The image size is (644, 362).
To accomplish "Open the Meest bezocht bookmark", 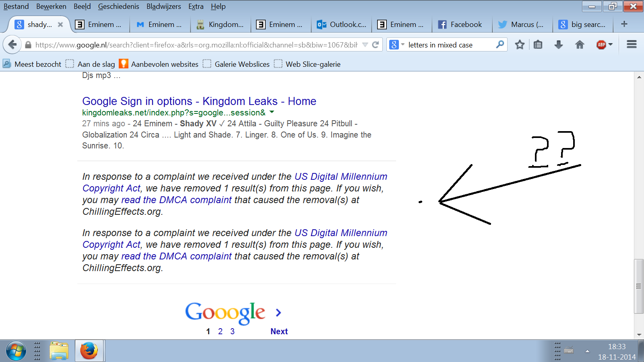I will coord(32,64).
